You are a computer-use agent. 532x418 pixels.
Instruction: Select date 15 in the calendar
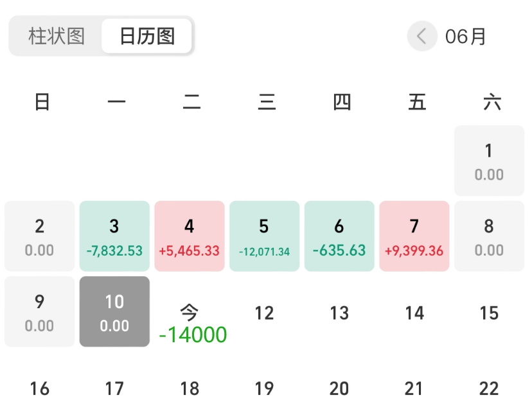(489, 313)
